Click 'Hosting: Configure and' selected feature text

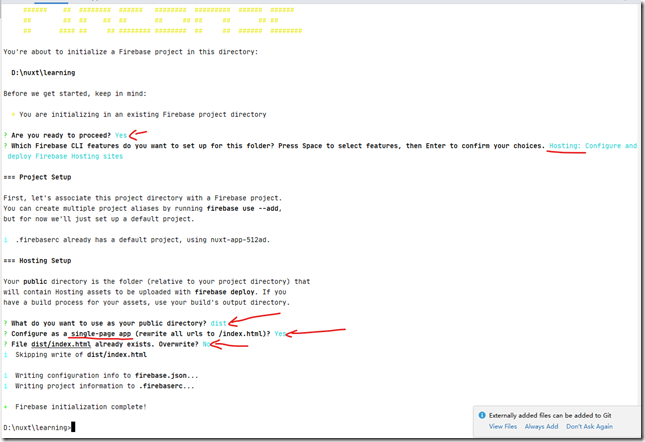pos(593,146)
